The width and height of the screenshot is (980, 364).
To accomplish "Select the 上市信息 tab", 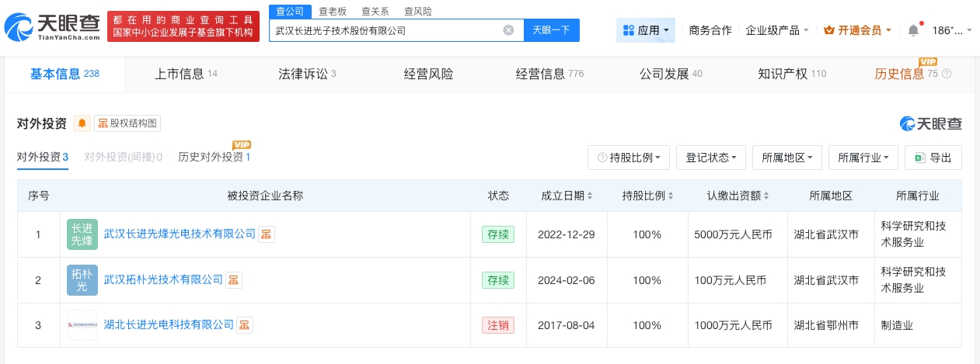I will pos(186,75).
